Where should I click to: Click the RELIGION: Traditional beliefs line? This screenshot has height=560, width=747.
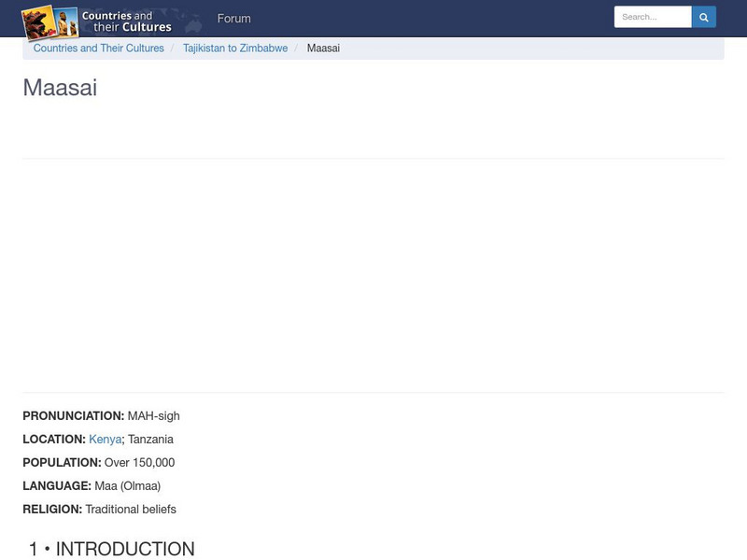100,509
